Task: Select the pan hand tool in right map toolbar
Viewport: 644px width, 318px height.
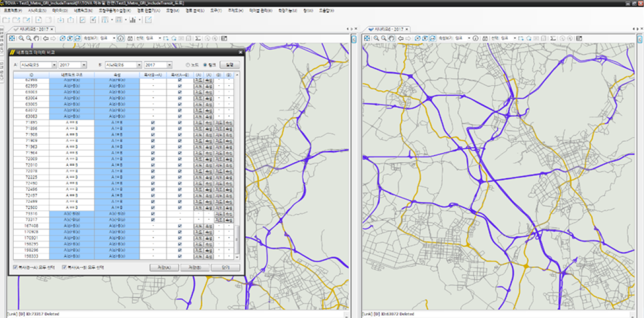Action: tap(391, 38)
